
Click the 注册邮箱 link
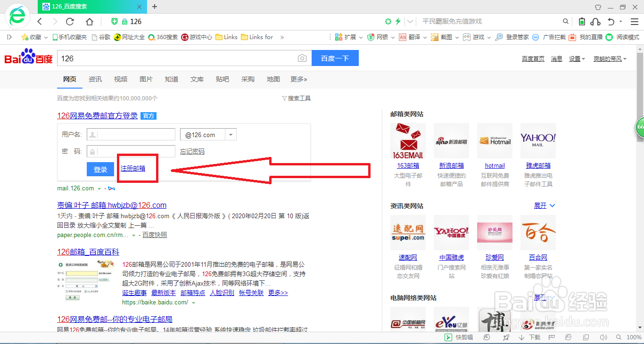pyautogui.click(x=133, y=168)
